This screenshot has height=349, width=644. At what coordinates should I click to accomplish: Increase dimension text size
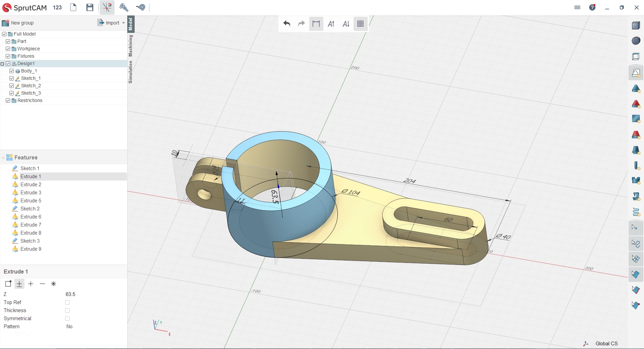pyautogui.click(x=331, y=24)
